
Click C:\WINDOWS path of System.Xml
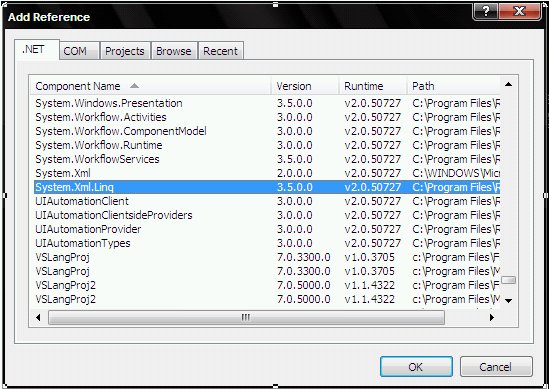pos(456,173)
